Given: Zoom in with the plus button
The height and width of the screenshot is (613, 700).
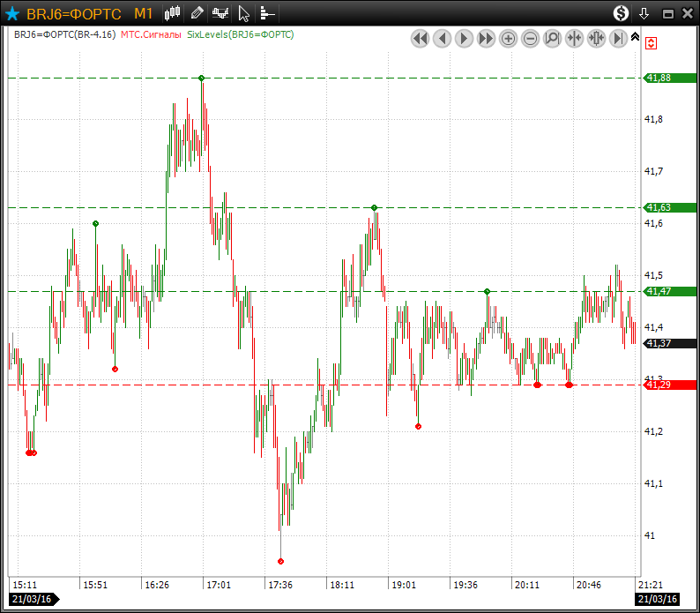Looking at the screenshot, I should click(509, 38).
